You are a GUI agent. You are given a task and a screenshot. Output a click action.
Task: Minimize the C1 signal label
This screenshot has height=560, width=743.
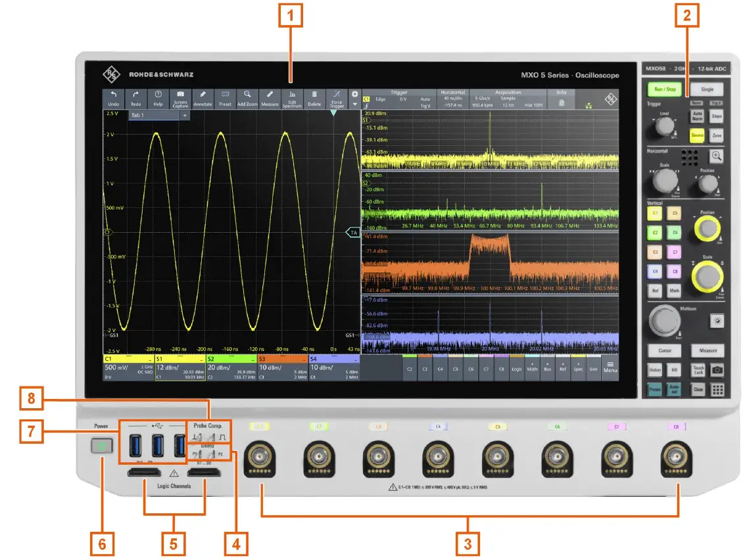pyautogui.click(x=150, y=360)
